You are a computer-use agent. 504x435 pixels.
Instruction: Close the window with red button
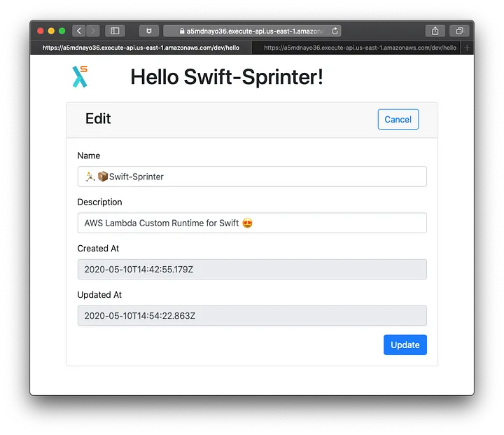[x=41, y=31]
